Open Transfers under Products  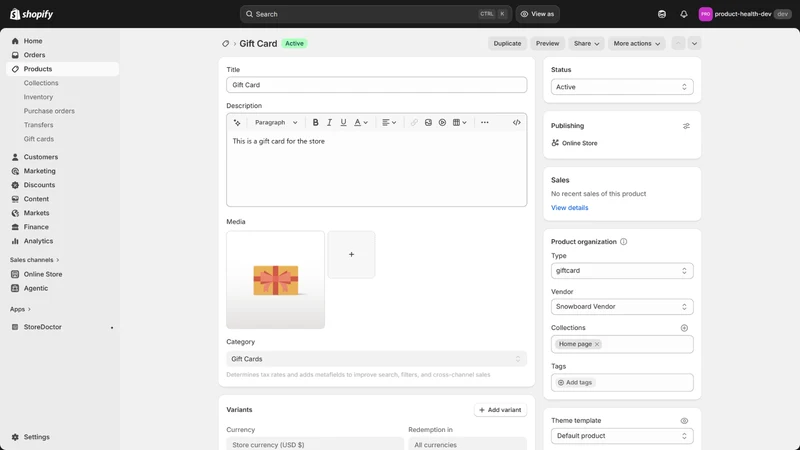coord(38,125)
